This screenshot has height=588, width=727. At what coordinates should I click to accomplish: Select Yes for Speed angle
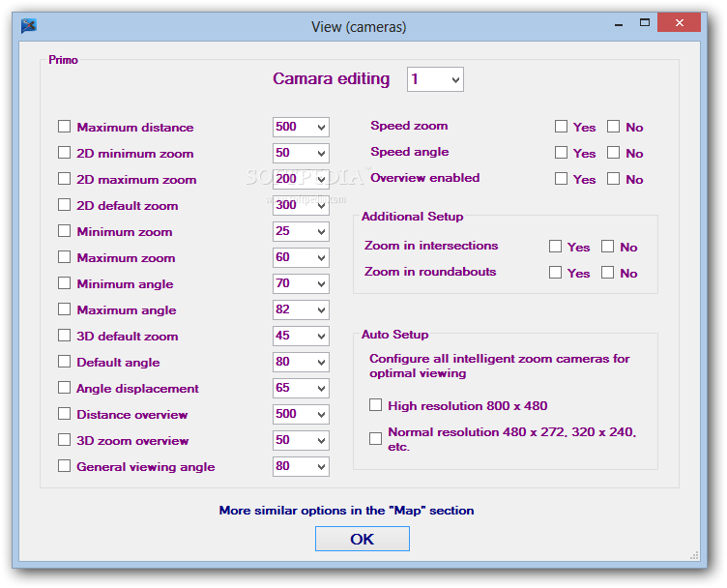pyautogui.click(x=561, y=152)
